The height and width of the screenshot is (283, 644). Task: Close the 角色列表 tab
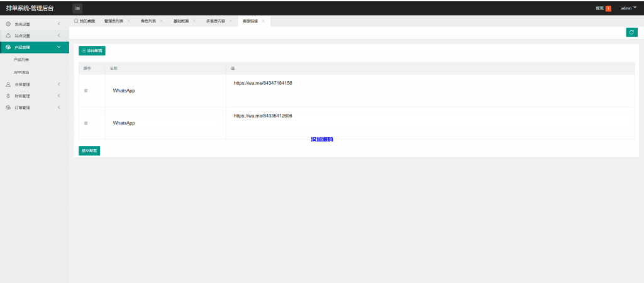pos(161,21)
